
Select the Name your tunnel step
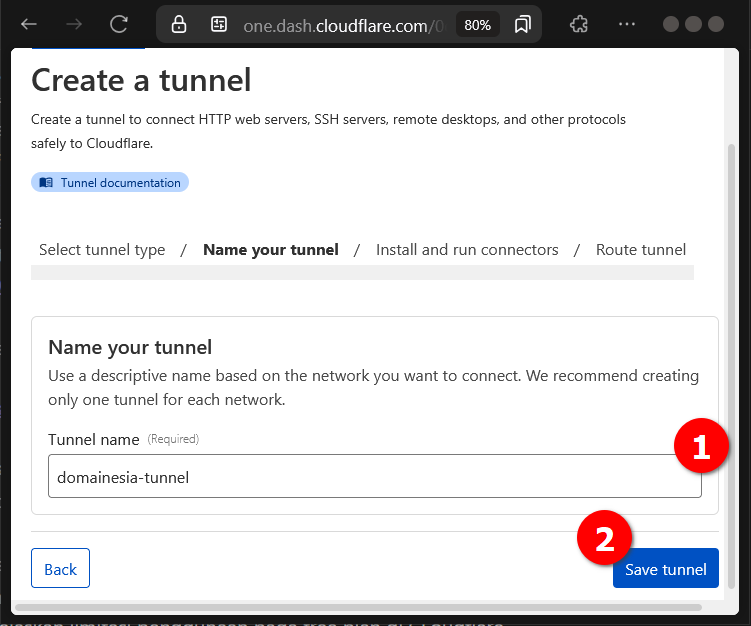(271, 250)
